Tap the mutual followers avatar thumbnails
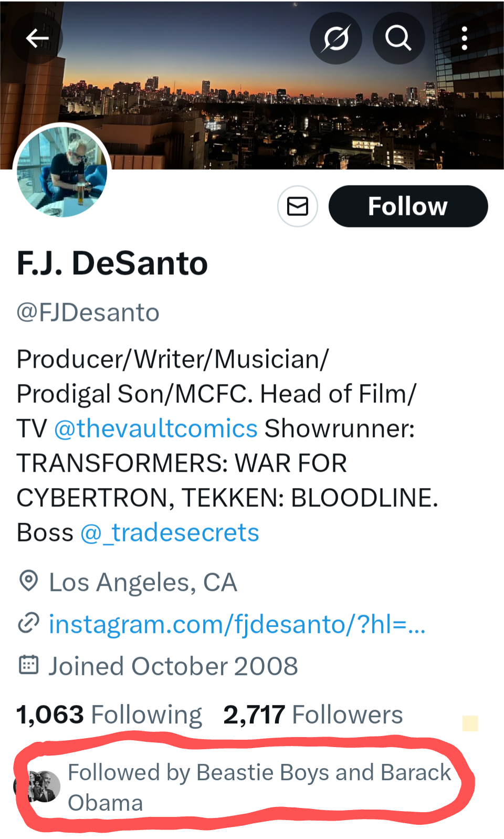Viewport: 504px width, 839px height. click(42, 786)
